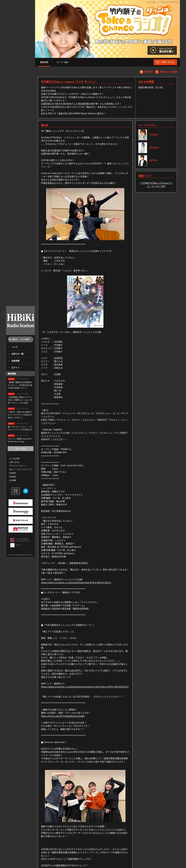Click the 関戸博一 name link
Image resolution: width=186 pixels, height=868 pixels.
click(154, 160)
